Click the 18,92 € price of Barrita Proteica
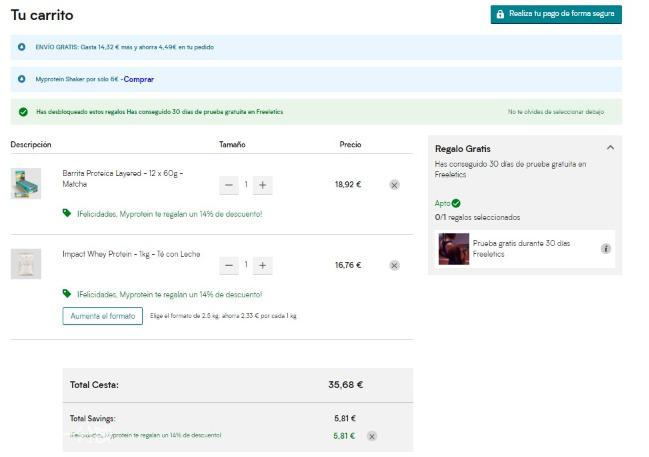Image resolution: width=649 pixels, height=457 pixels. pos(348,184)
